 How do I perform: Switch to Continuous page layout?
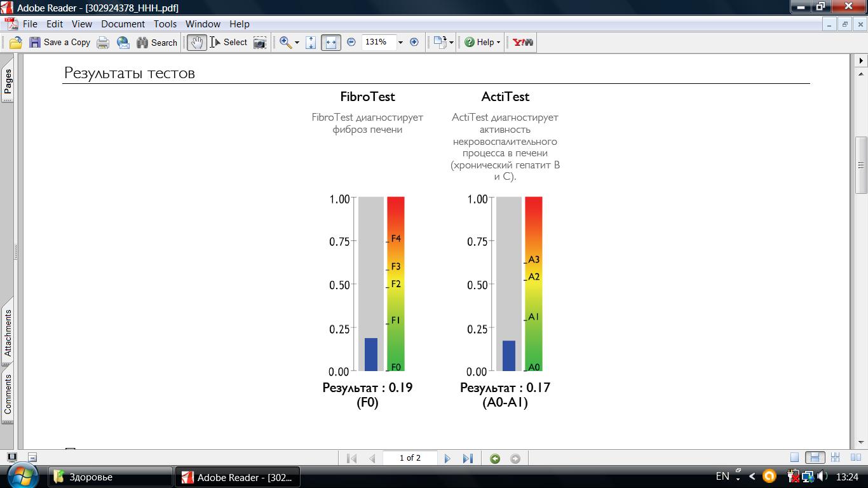[815, 457]
